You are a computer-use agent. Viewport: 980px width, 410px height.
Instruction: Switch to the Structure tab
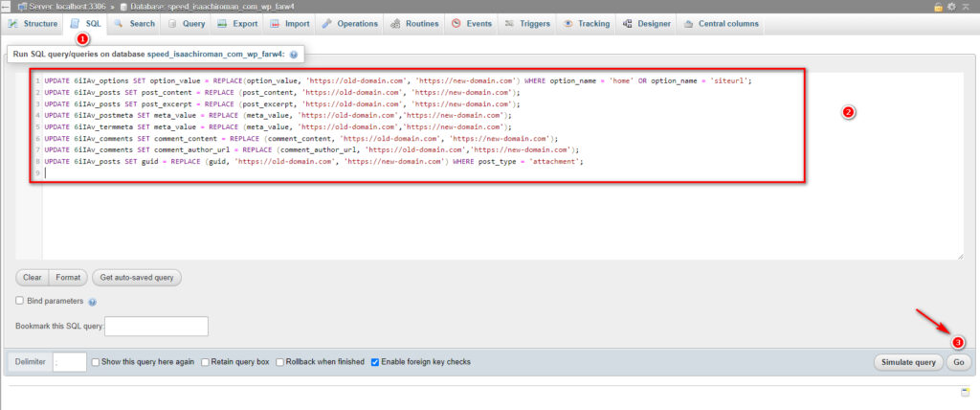click(33, 24)
